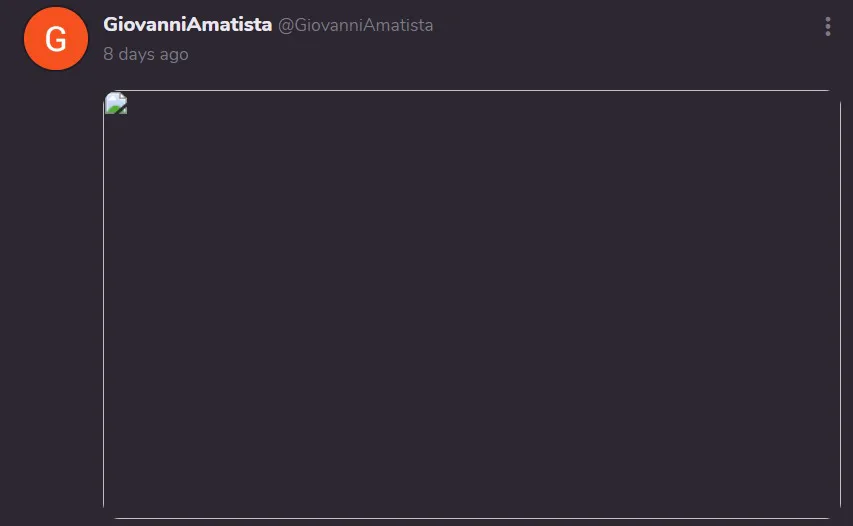This screenshot has height=526, width=853.
Task: Visit the user page from bold username
Action: point(188,24)
